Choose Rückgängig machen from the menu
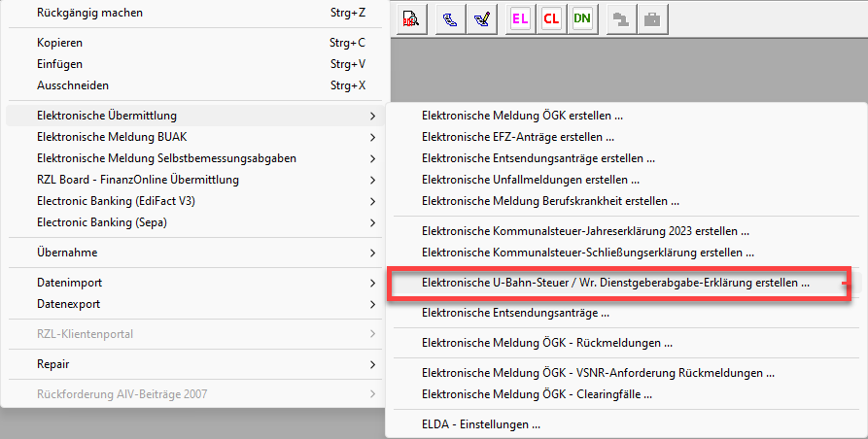 [89, 13]
